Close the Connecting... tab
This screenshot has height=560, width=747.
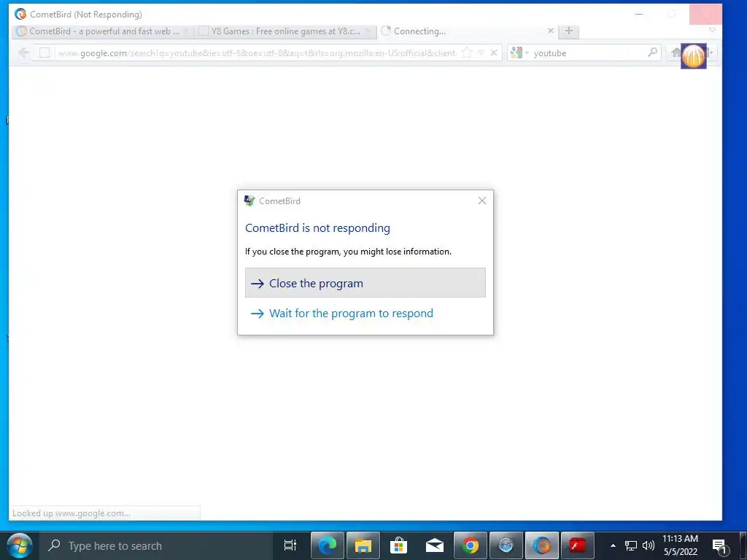(551, 31)
